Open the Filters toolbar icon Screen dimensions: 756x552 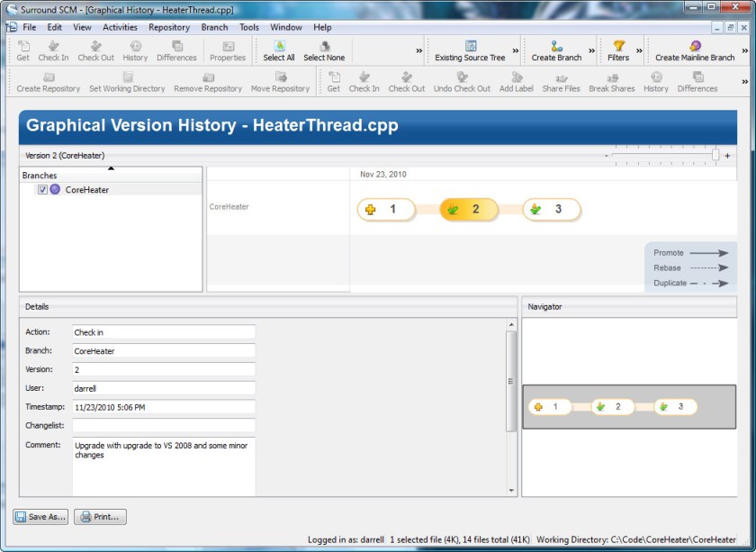pyautogui.click(x=618, y=46)
